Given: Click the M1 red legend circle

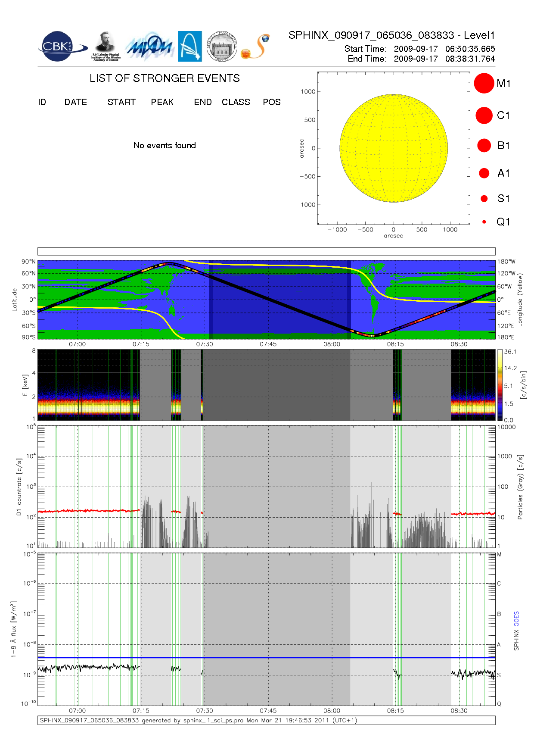Looking at the screenshot, I should [484, 83].
